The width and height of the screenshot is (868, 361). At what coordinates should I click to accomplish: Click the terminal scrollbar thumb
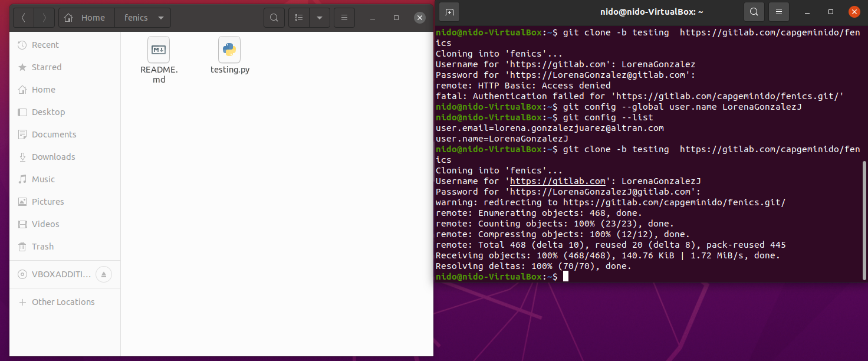[864, 220]
